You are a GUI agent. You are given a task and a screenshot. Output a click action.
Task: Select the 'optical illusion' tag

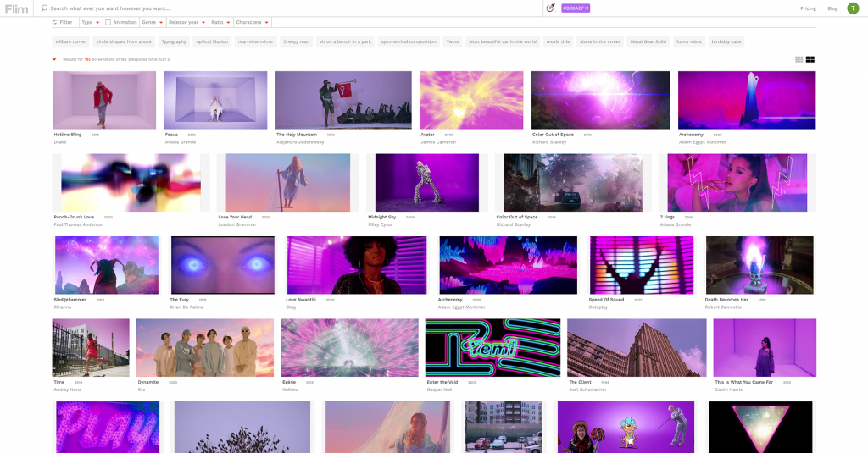(x=212, y=42)
